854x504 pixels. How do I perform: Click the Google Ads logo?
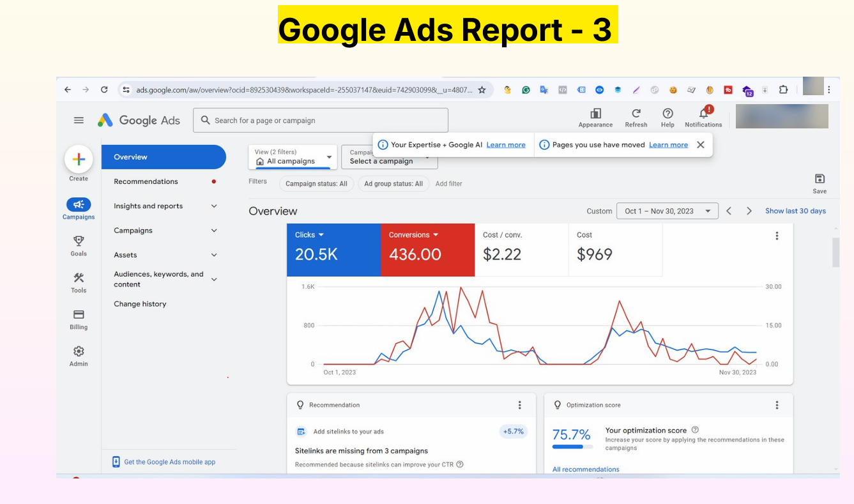point(139,120)
